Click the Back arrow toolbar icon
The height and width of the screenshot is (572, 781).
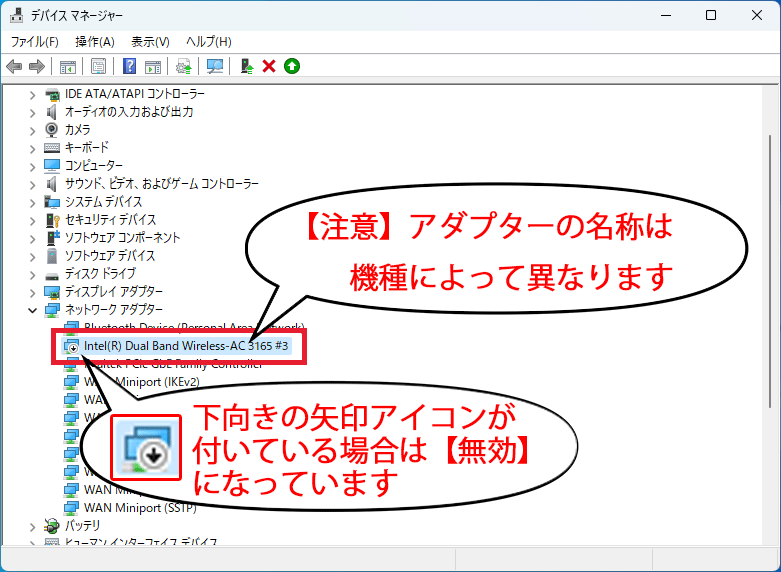[x=14, y=66]
